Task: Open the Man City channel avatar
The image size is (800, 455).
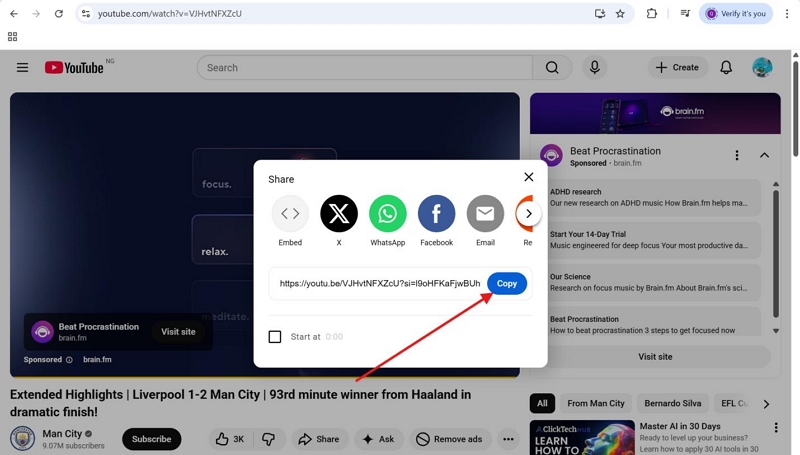Action: 23,439
